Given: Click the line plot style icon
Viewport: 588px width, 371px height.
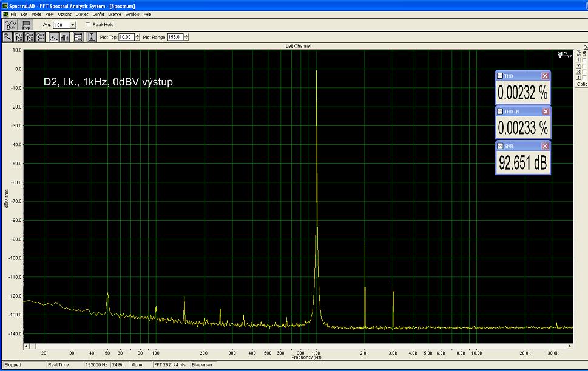Looking at the screenshot, I should (53, 37).
